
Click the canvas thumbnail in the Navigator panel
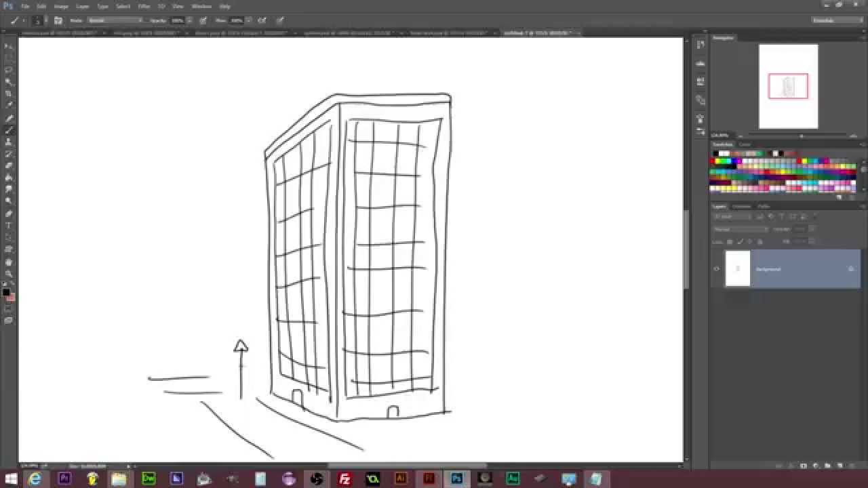(789, 86)
